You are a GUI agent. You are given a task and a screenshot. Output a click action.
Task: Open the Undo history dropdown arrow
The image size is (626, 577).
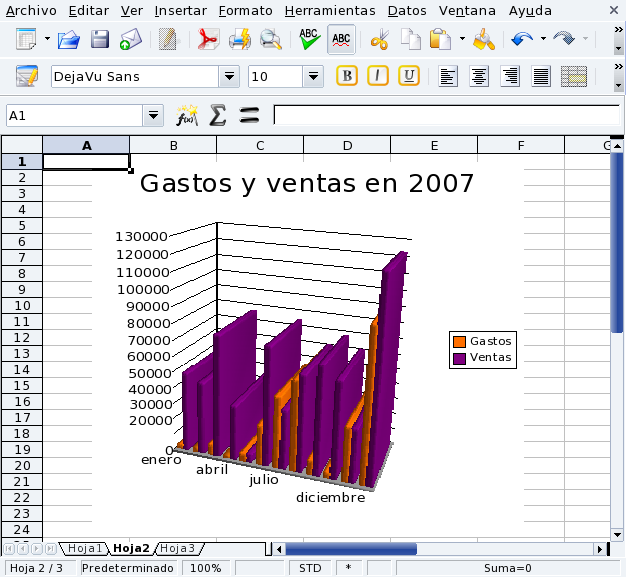[x=543, y=39]
